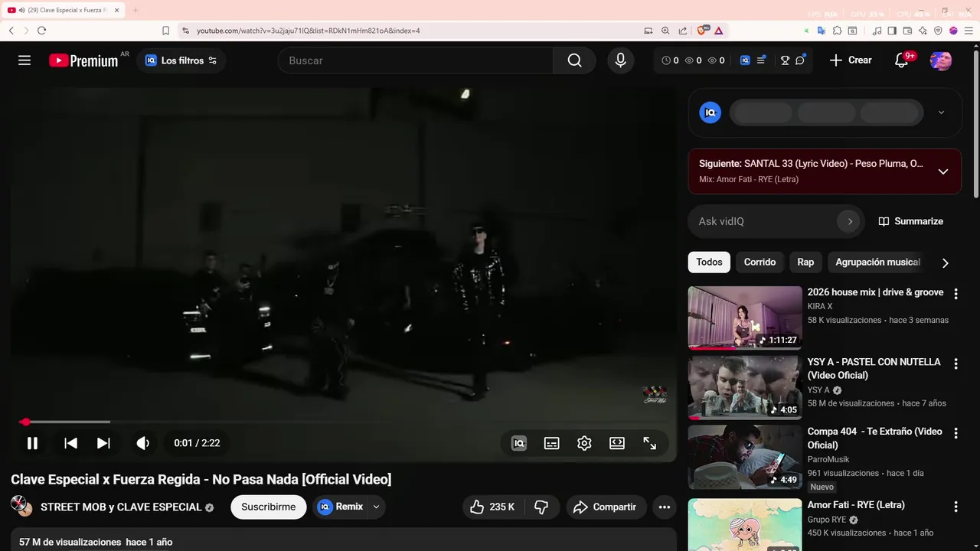
Task: Open options for Compa 404 video
Action: point(955,433)
